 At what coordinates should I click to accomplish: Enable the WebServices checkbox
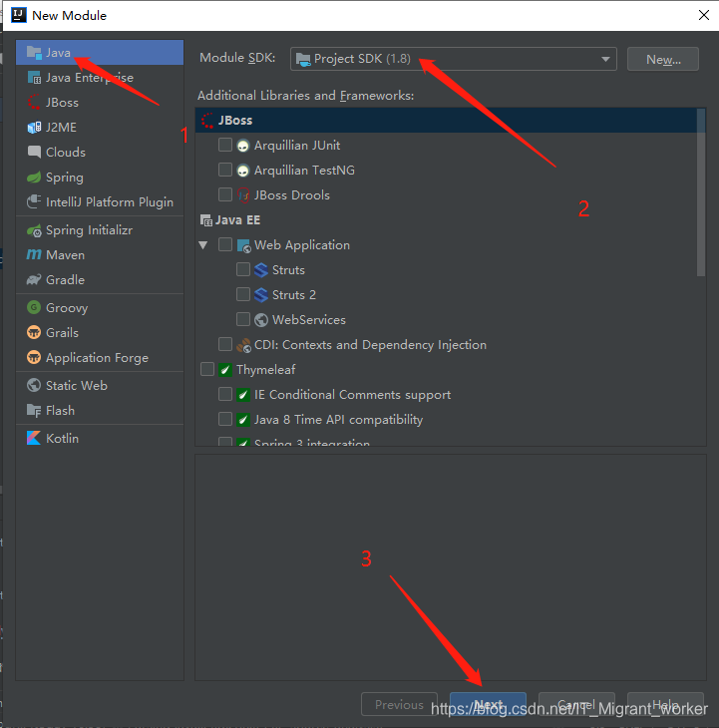pos(243,319)
